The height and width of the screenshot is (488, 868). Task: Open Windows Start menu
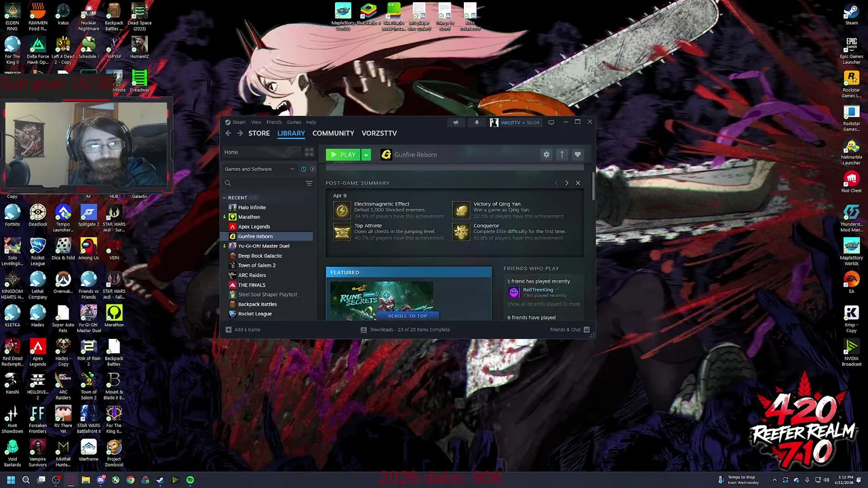point(11,480)
